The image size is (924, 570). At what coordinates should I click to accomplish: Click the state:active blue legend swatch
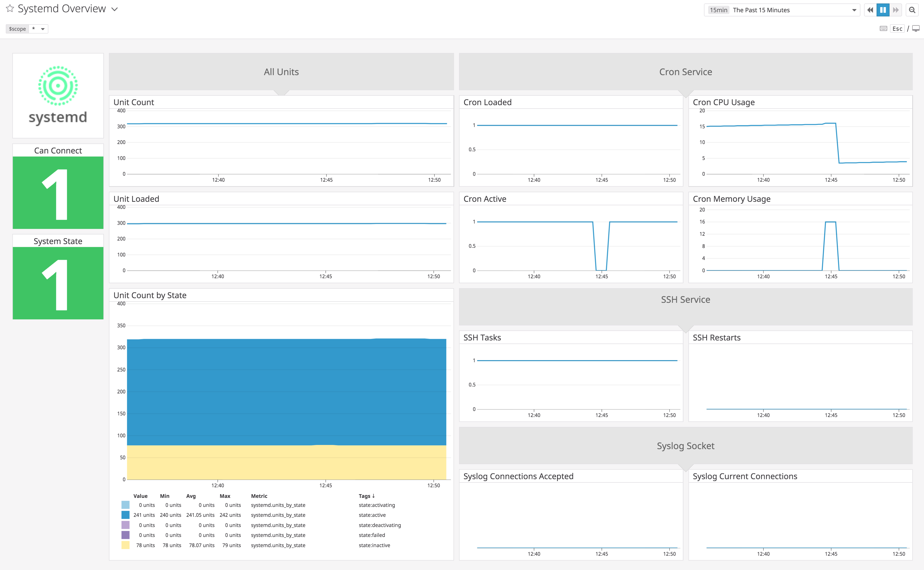tap(125, 515)
